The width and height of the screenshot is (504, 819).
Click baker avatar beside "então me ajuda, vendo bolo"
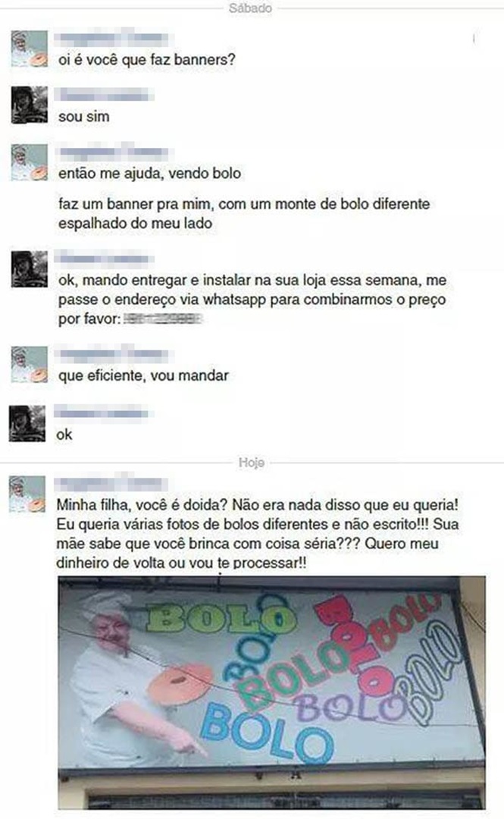(30, 162)
